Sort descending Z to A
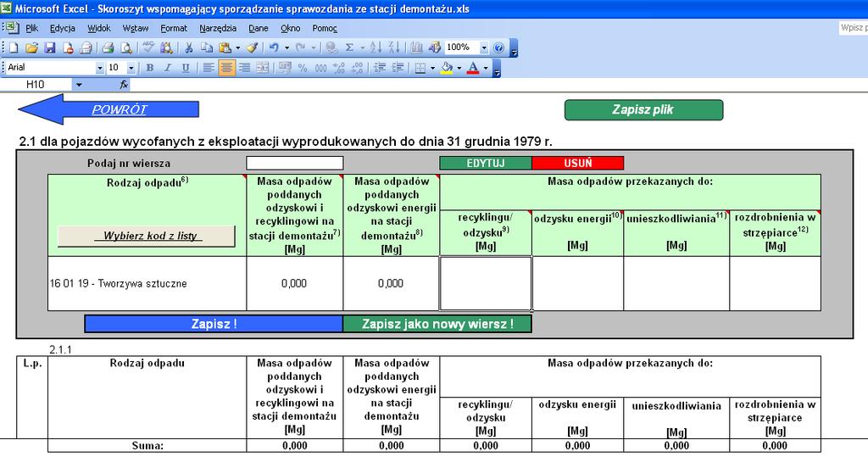 pos(394,48)
